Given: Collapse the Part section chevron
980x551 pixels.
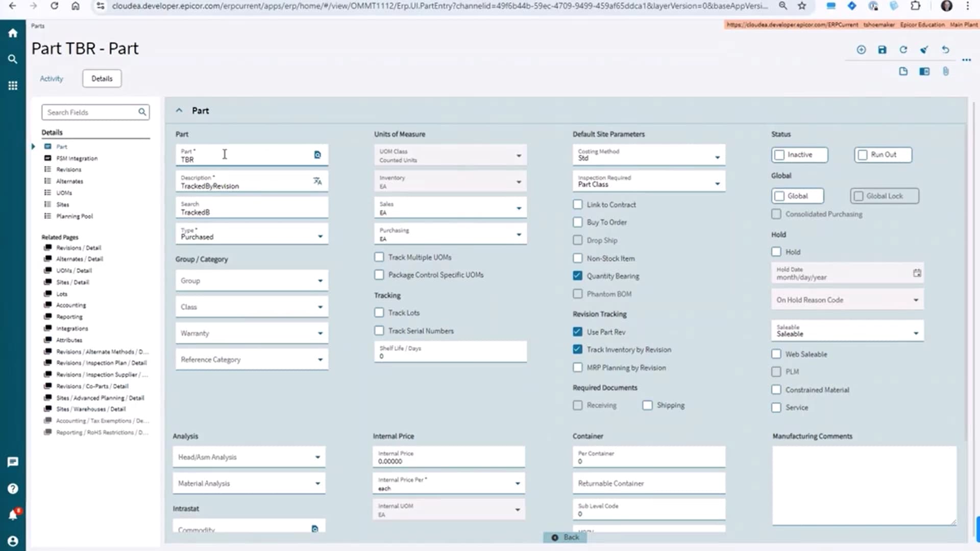Looking at the screenshot, I should click(x=179, y=110).
